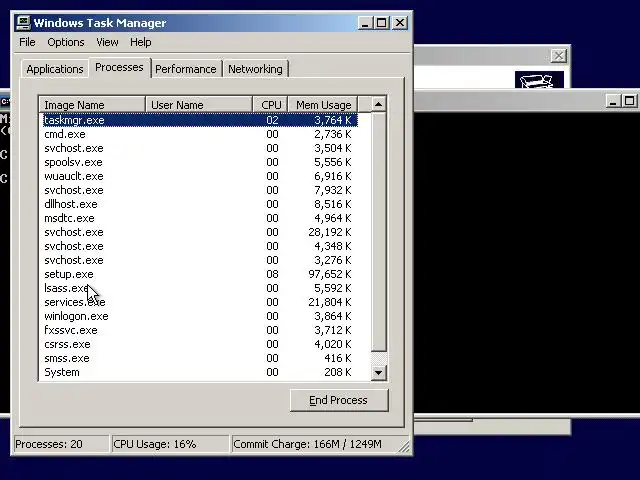Minimize the black console window on right
640x480 pixels.
click(612, 101)
